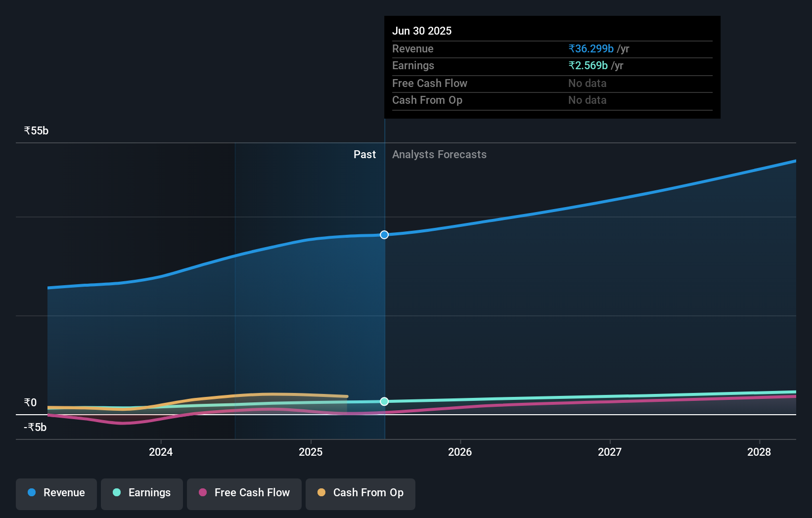Click the Earnings row label in tooltip
This screenshot has width=812, height=518.
413,65
